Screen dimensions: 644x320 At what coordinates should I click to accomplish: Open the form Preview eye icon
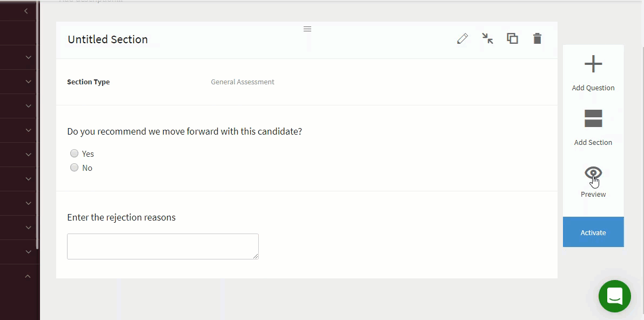coord(593,172)
